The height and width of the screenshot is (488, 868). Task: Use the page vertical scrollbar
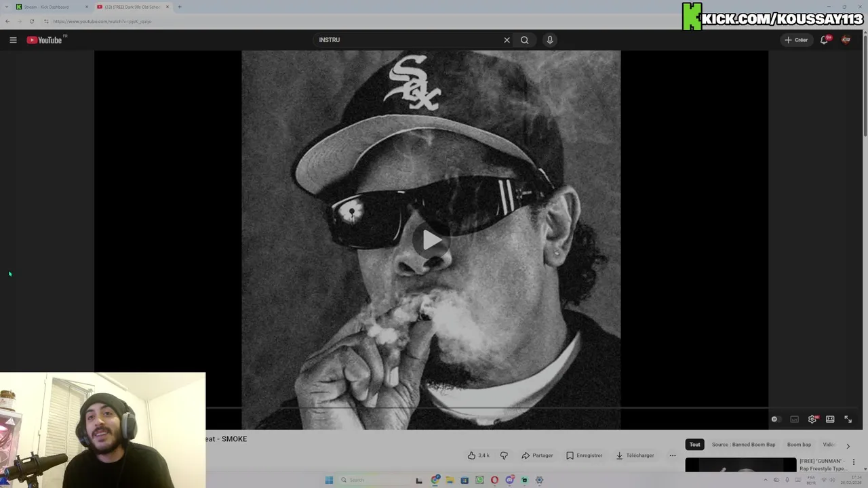point(865,85)
